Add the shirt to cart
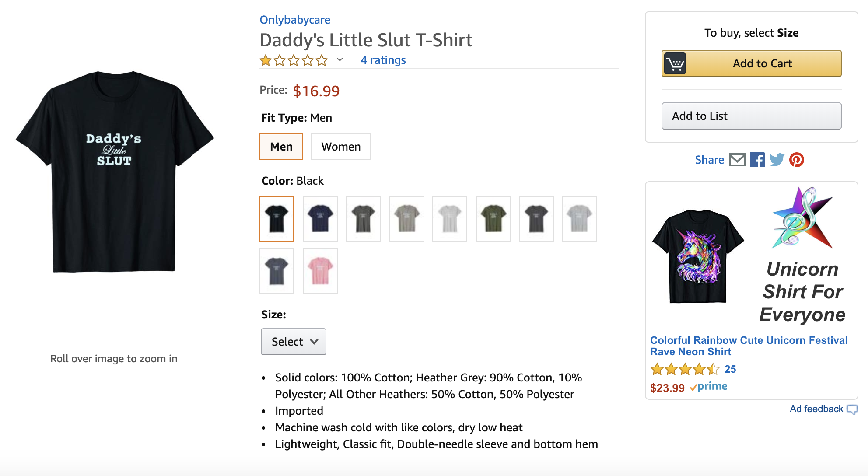 point(762,64)
